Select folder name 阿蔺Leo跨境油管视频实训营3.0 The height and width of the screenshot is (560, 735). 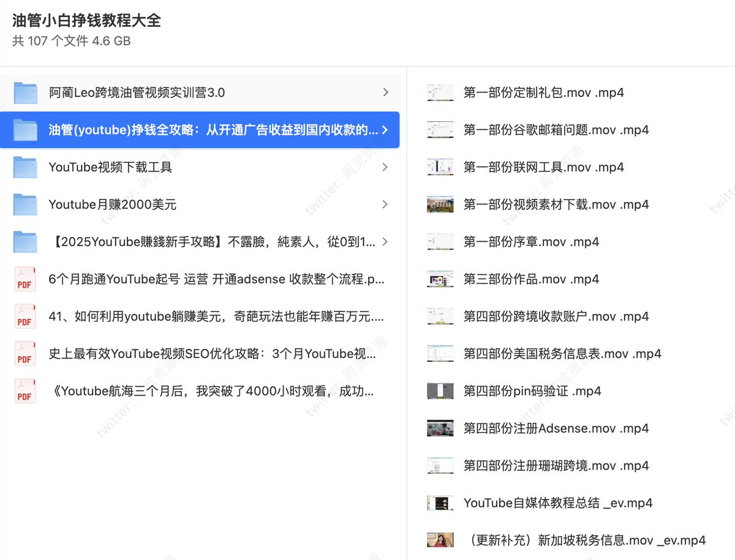click(137, 92)
